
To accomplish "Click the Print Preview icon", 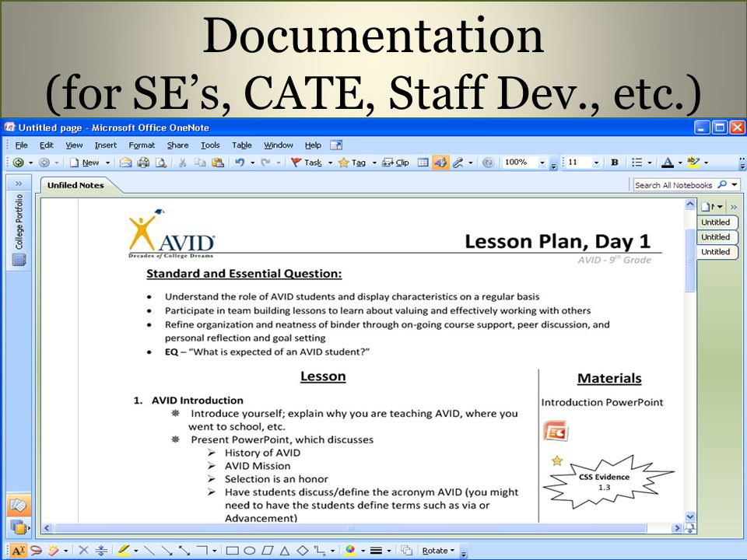I will point(161,163).
